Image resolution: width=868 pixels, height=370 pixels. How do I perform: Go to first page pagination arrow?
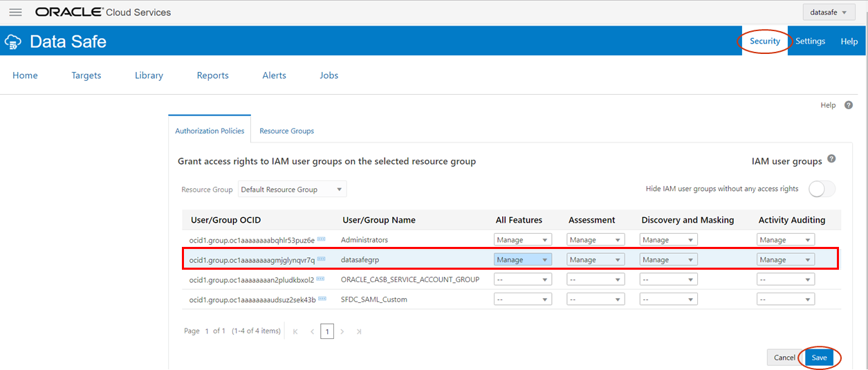[296, 332]
